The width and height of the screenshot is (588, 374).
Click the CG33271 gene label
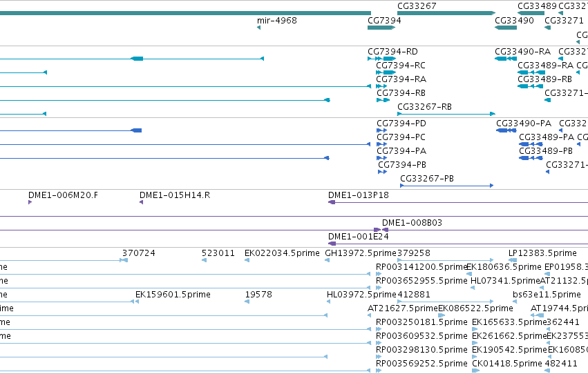564,21
